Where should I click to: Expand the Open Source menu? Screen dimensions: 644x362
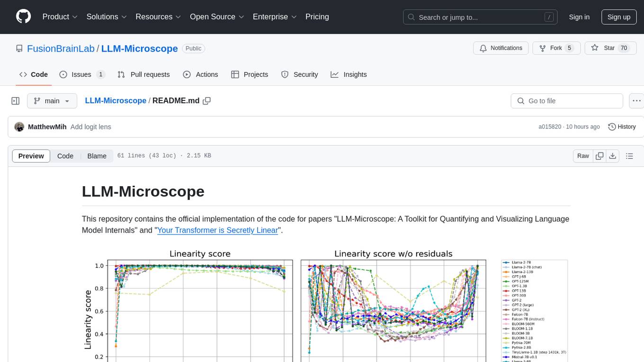217,17
